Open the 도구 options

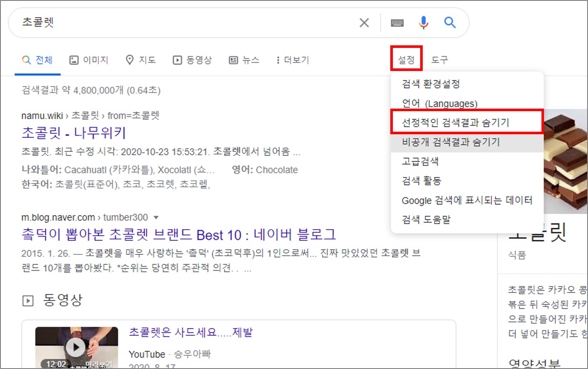(440, 60)
